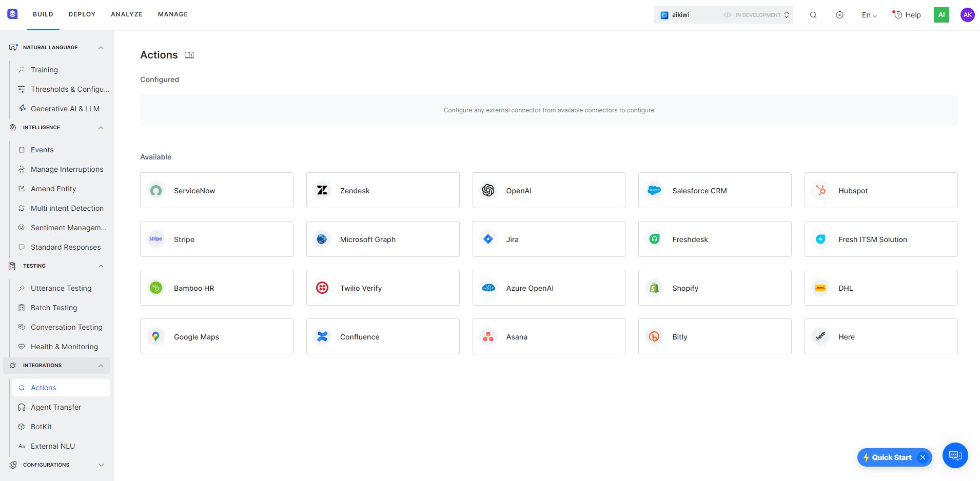Click the Hubspot logo icon

tap(820, 191)
